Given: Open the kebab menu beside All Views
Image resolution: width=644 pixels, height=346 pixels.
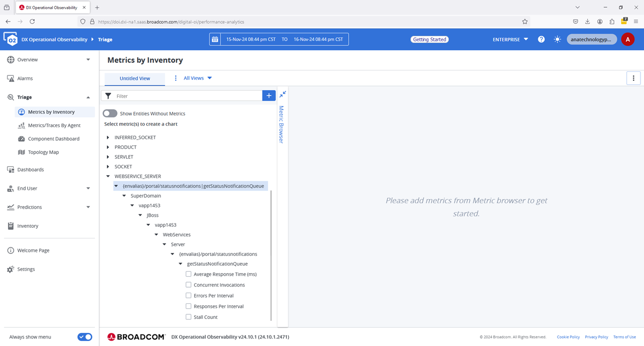Looking at the screenshot, I should (x=176, y=78).
